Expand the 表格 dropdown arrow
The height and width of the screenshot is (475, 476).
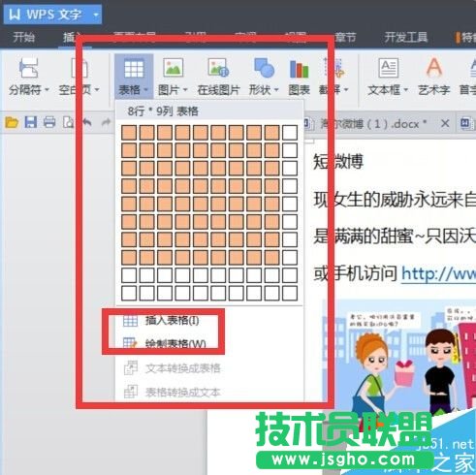point(145,89)
